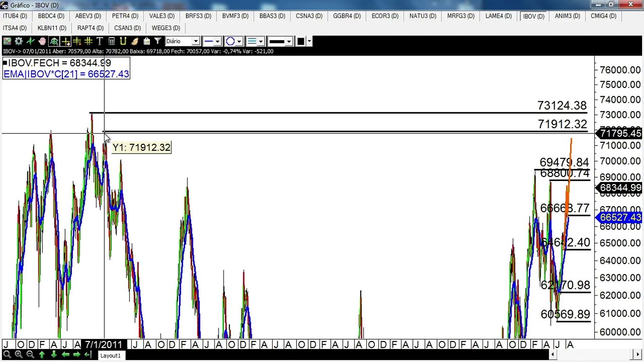
Task: Click the 69479.84 price level label
Action: click(564, 162)
